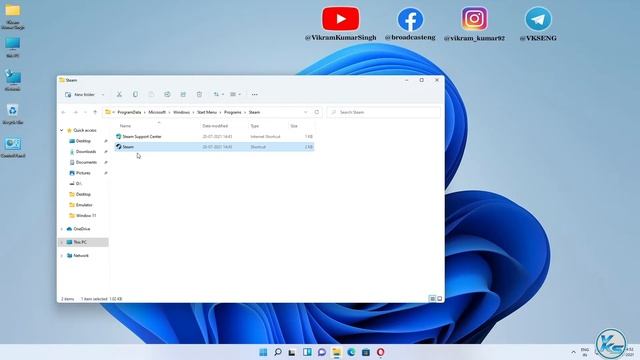
Task: Open Microsoft Store from the taskbar
Action: (366, 352)
